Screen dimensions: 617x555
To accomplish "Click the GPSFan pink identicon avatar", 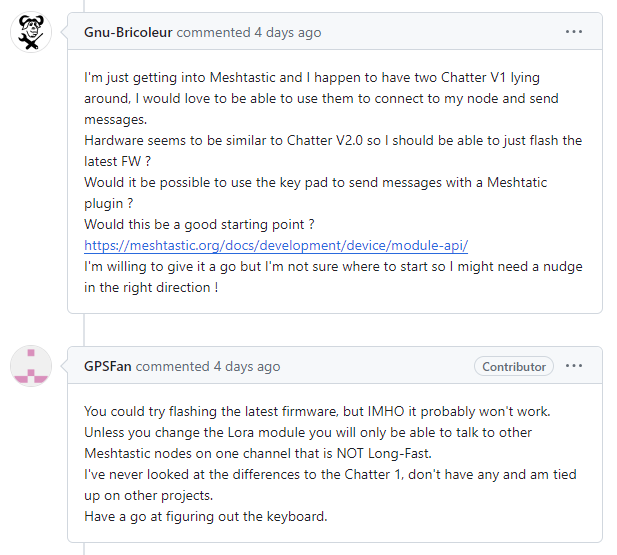I will click(31, 367).
